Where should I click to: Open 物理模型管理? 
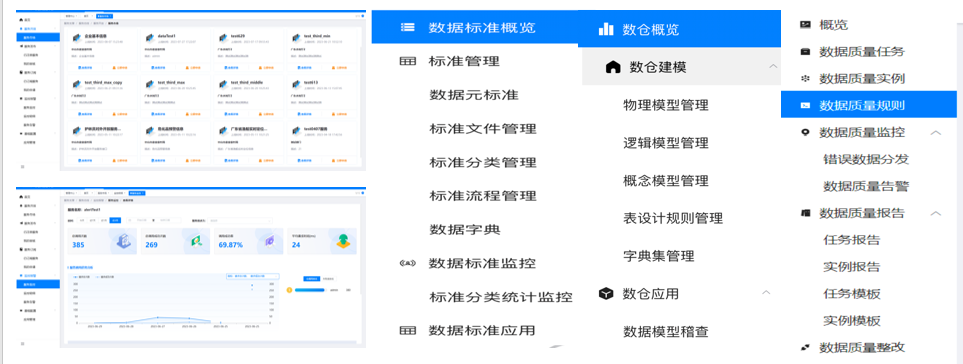[666, 105]
